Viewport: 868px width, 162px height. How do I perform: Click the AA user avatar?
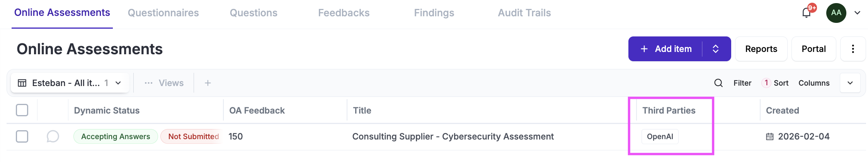point(836,13)
